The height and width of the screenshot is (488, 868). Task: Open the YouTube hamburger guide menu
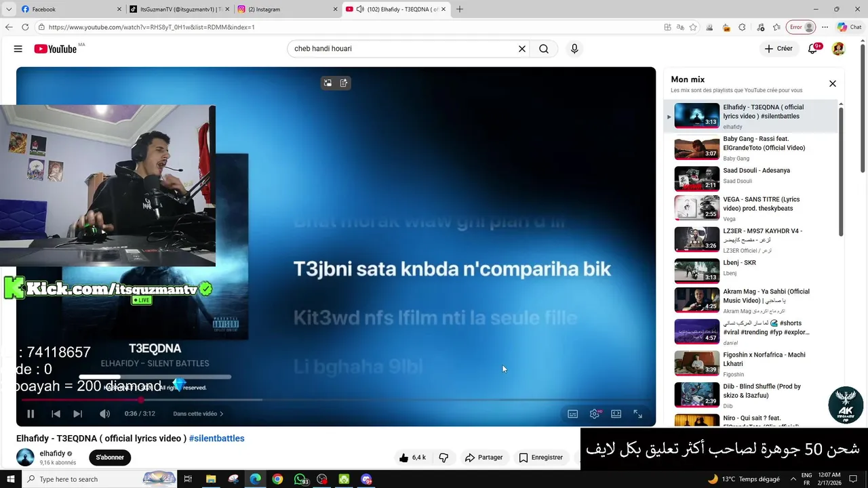[18, 49]
